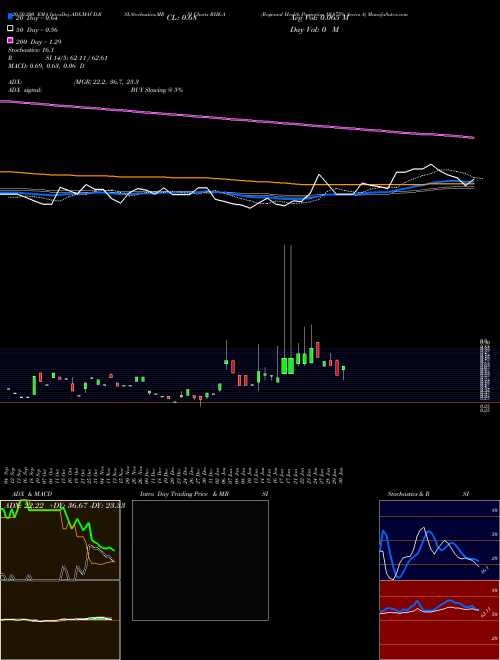Viewport: 500px width, 660px height.
Task: Click the 'Day Vol: 0 M' label
Action: 314,29
